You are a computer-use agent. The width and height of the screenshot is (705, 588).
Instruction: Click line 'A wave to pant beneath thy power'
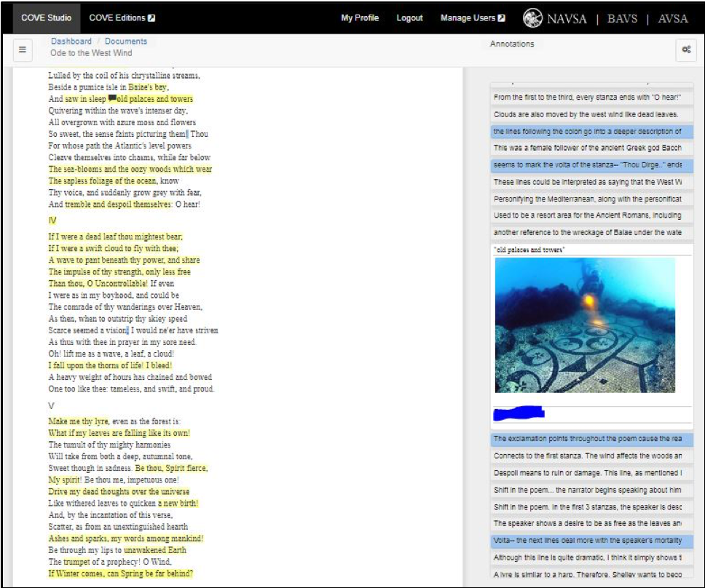124,260
